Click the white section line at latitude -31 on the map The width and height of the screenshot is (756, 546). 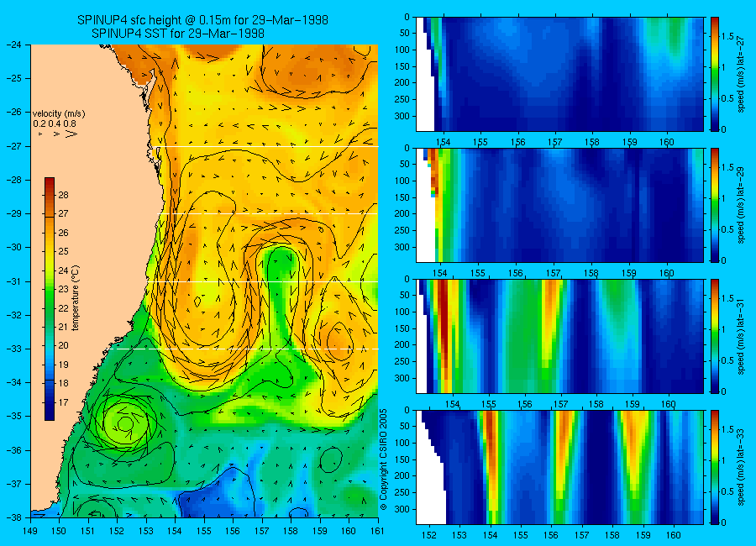pyautogui.click(x=262, y=281)
